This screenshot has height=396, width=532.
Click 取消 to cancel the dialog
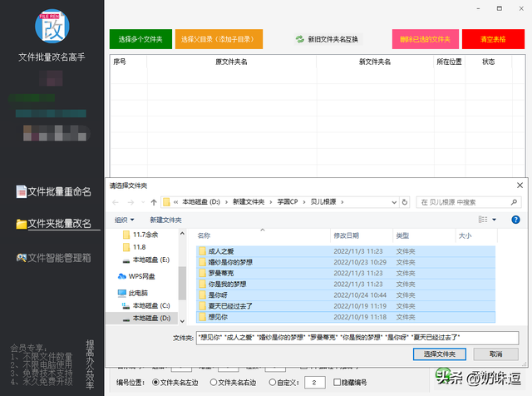(x=495, y=354)
